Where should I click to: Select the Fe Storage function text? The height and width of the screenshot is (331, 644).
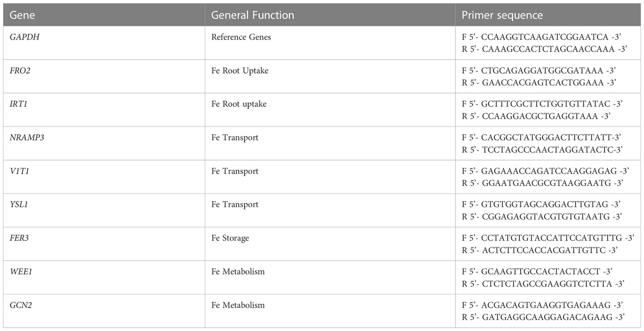(x=230, y=238)
